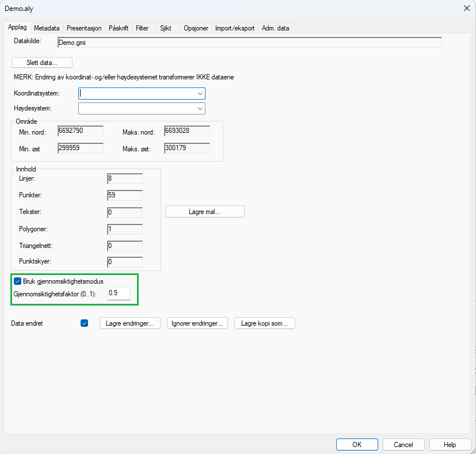Show the Import/eksport tab

pyautogui.click(x=235, y=28)
